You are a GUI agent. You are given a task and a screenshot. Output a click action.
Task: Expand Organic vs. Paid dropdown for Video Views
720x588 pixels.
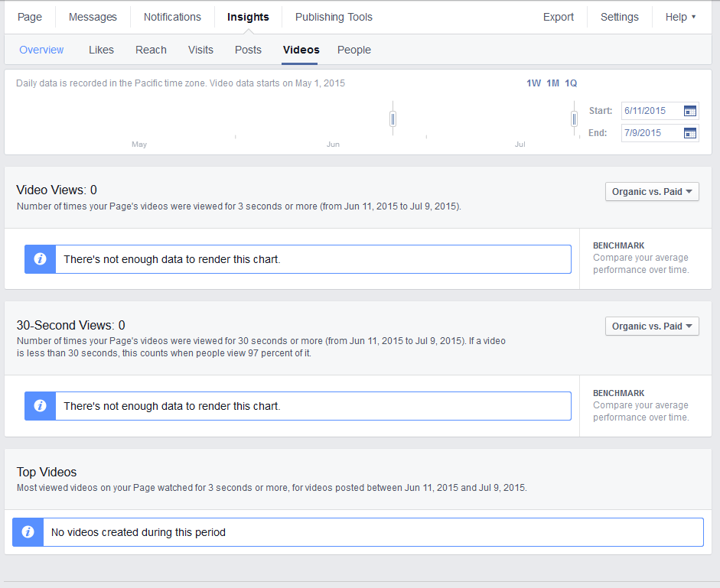click(x=652, y=192)
